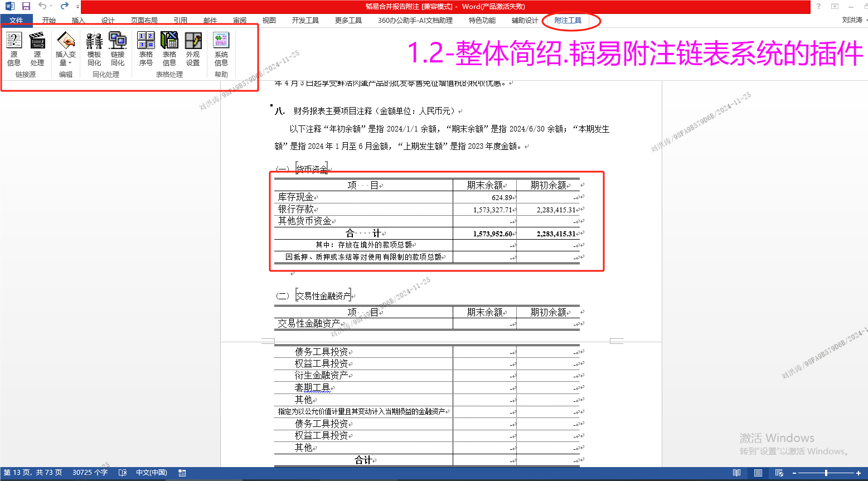
Task: Open the Customize Quick Access Toolbar dropdown
Action: (76, 7)
